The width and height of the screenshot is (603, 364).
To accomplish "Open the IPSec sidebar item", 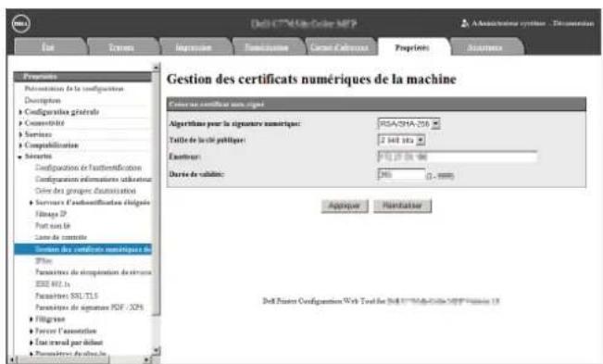I will click(44, 260).
